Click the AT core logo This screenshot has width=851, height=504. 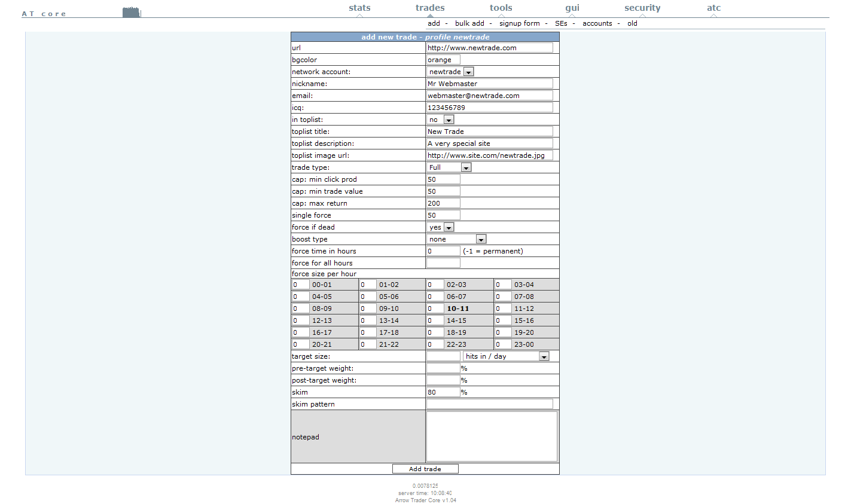(44, 14)
